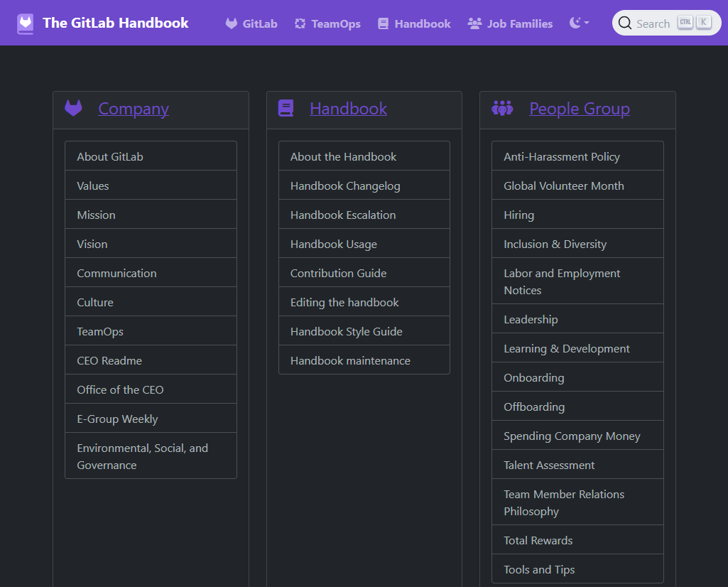Click the People Group card icon

(x=502, y=109)
